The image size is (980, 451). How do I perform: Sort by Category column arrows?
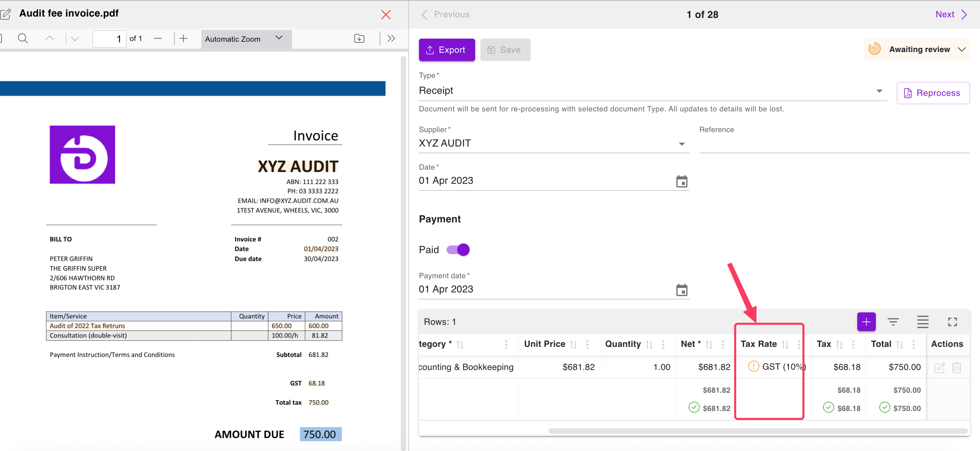tap(460, 344)
